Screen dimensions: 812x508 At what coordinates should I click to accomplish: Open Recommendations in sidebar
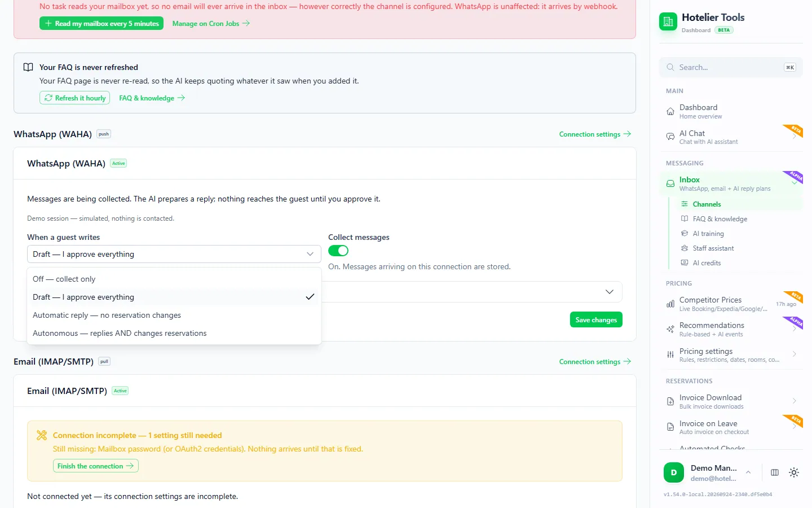[x=731, y=329]
